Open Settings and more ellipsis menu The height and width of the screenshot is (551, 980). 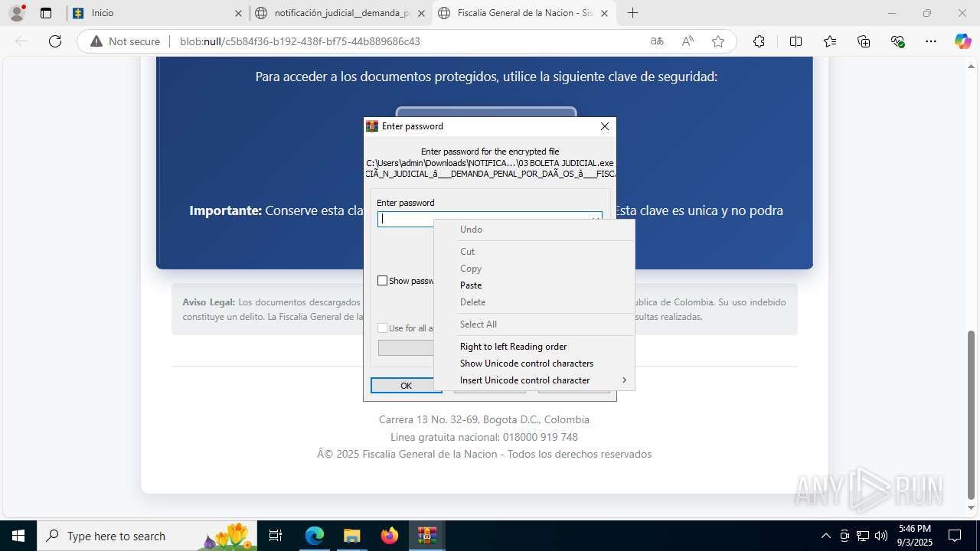pyautogui.click(x=930, y=41)
